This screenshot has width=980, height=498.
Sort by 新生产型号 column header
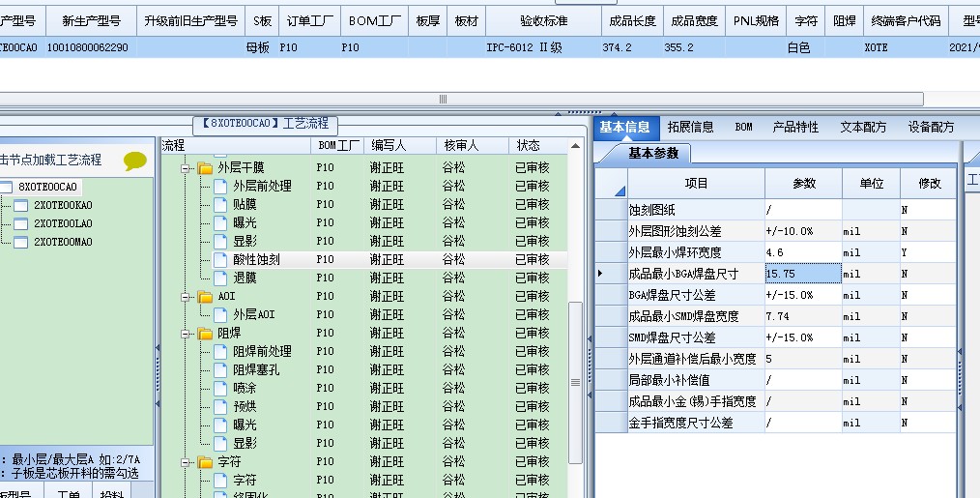(91, 21)
